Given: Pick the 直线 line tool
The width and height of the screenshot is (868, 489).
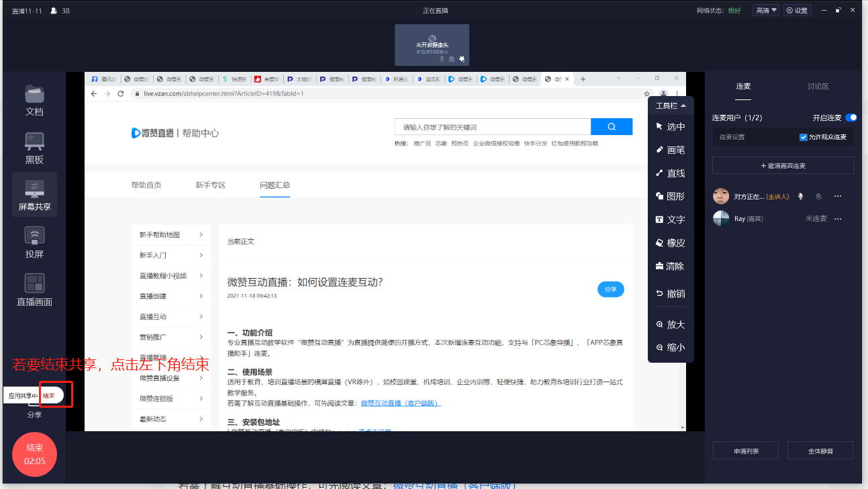Looking at the screenshot, I should click(671, 173).
